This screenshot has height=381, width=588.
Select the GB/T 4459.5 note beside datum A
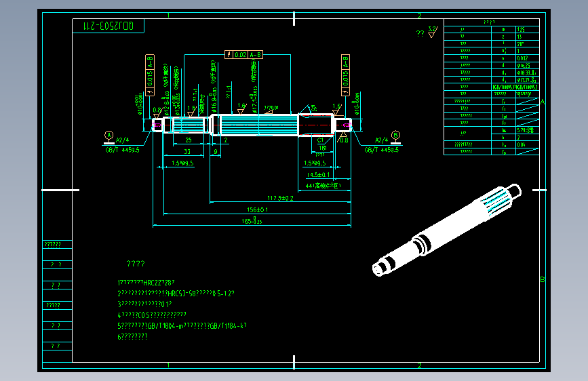123,150
